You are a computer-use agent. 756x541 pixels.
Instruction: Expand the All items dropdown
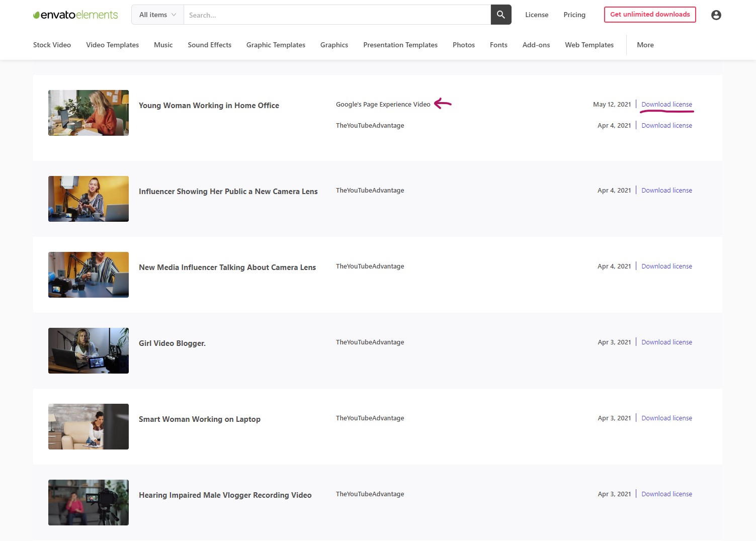click(157, 15)
